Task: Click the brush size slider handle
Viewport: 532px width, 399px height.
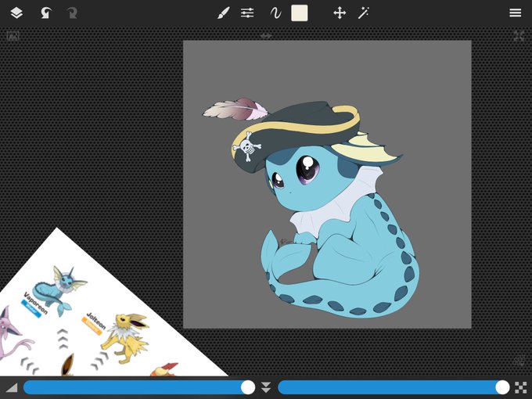Action: [248, 387]
